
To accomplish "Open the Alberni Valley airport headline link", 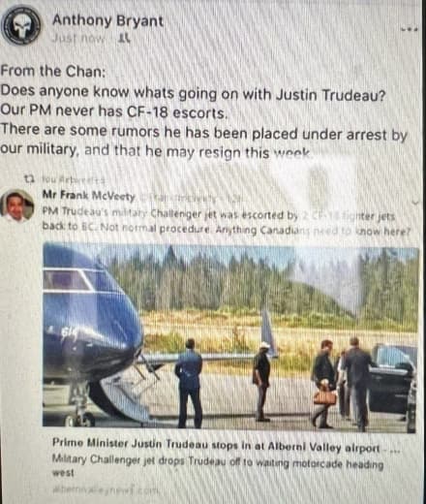I will pos(226,445).
